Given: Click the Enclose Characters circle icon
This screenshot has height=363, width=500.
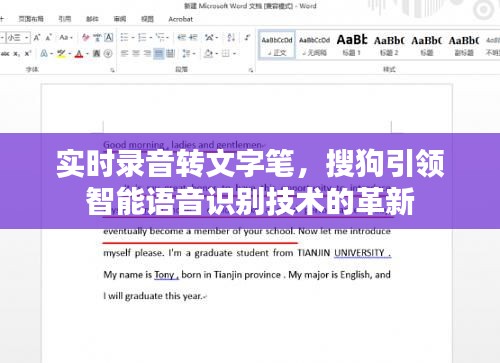Looking at the screenshot, I should point(108,53).
